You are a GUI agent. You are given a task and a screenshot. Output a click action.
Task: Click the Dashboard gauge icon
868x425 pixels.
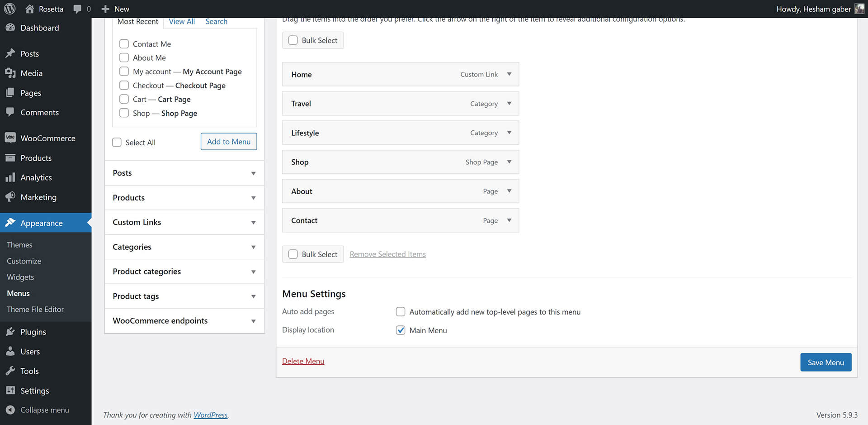10,28
